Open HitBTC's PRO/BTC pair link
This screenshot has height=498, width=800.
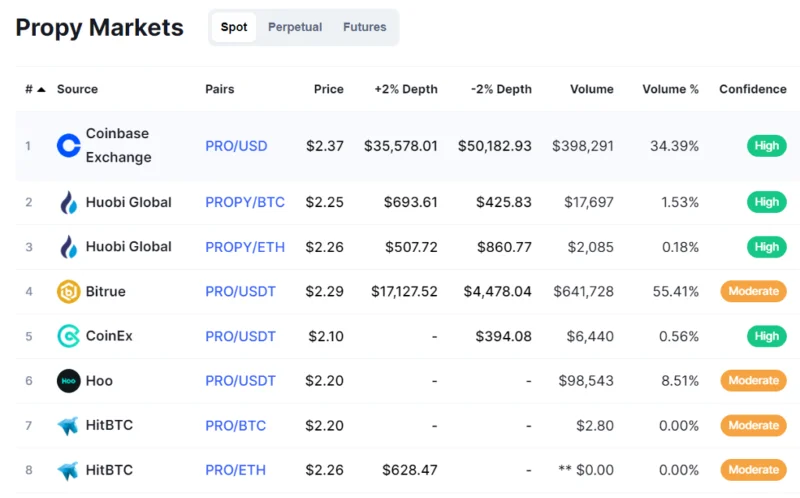point(235,426)
